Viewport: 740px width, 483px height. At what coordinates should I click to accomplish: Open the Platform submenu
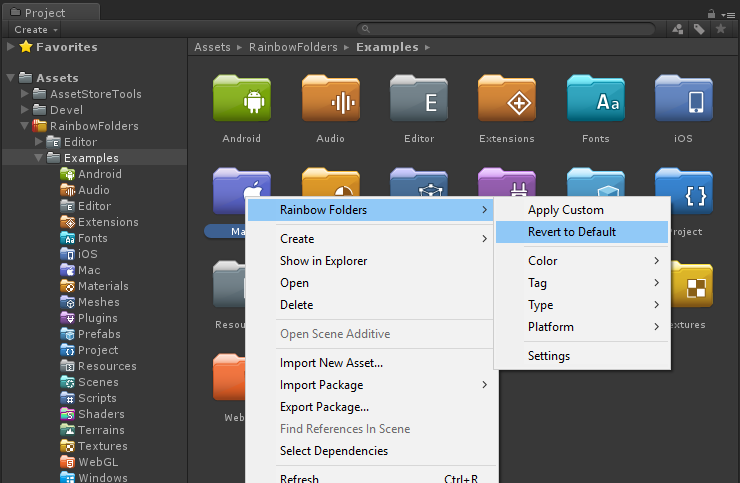(582, 327)
